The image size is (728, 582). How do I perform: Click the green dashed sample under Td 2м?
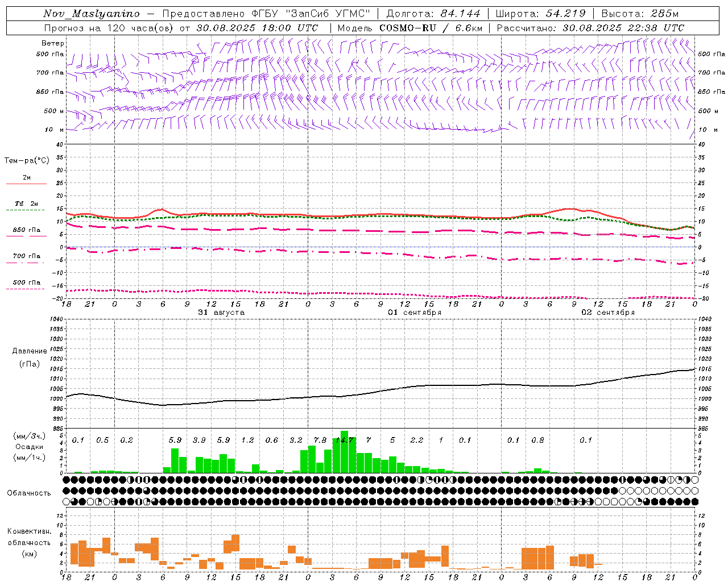(x=25, y=210)
